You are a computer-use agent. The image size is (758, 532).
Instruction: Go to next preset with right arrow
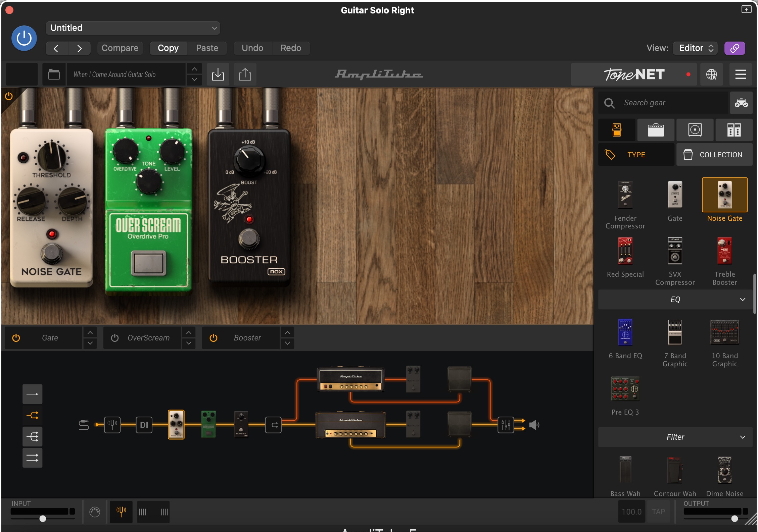(x=79, y=48)
